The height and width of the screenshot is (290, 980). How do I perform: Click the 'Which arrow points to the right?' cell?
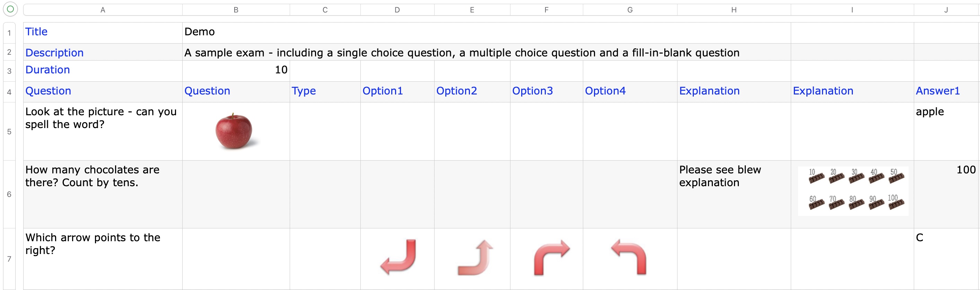click(x=103, y=259)
